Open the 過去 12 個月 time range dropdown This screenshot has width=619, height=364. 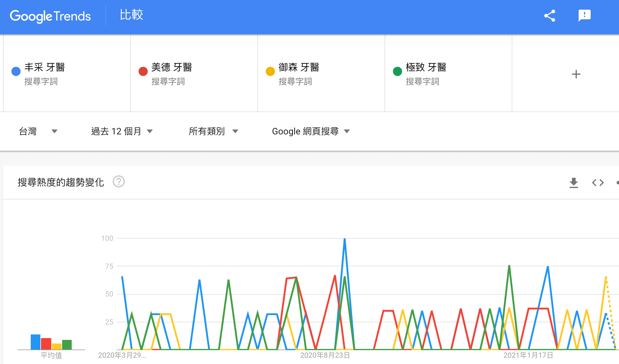[122, 131]
